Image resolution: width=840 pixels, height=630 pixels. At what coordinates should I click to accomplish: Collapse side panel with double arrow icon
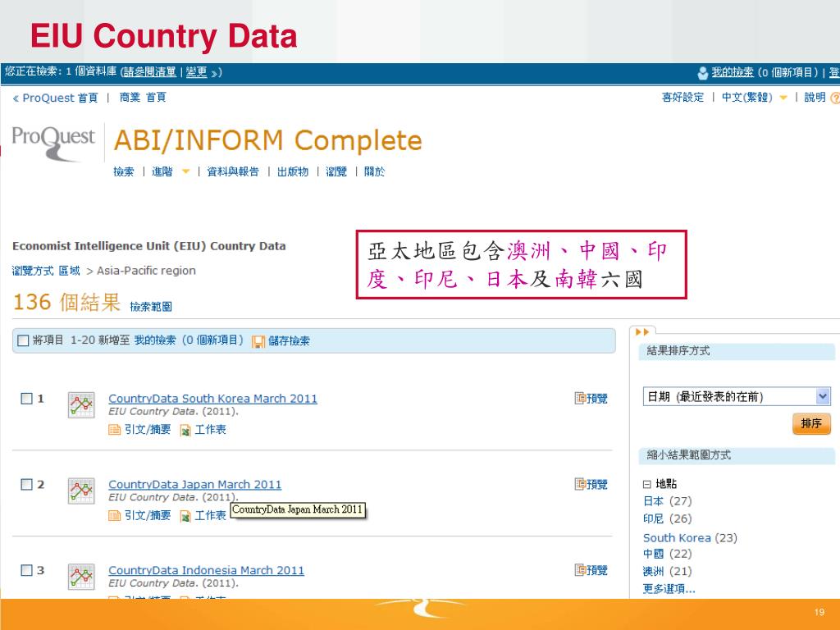641,332
